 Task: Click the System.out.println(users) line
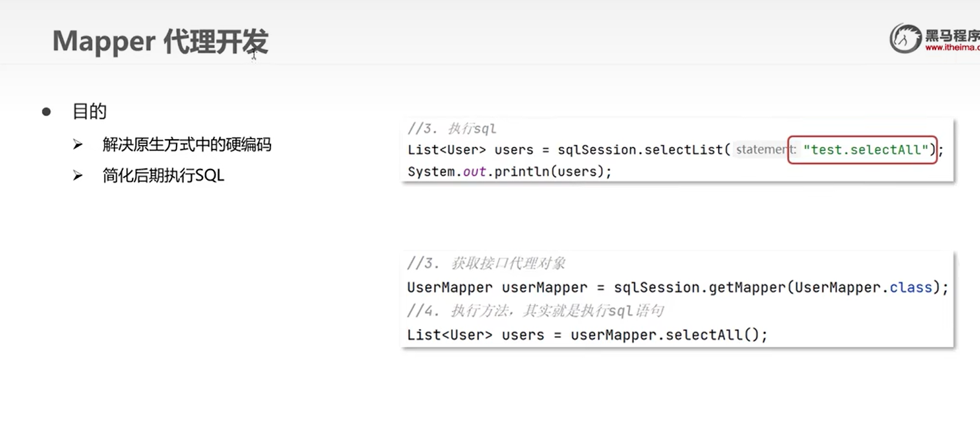[x=510, y=172]
